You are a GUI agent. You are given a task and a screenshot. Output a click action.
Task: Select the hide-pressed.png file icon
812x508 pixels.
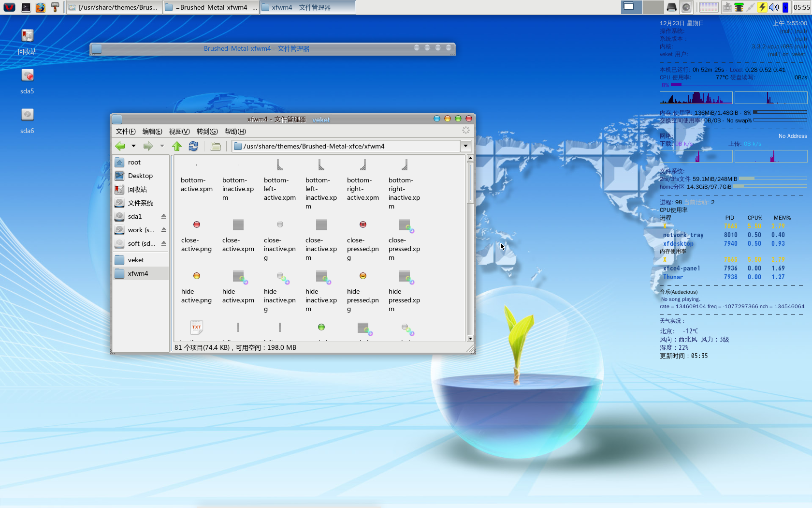[363, 276]
